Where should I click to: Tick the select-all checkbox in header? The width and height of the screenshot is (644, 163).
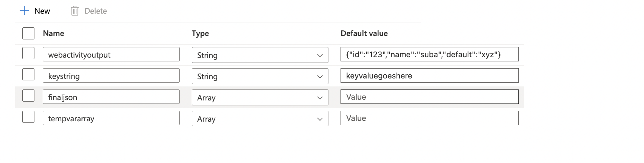(28, 33)
